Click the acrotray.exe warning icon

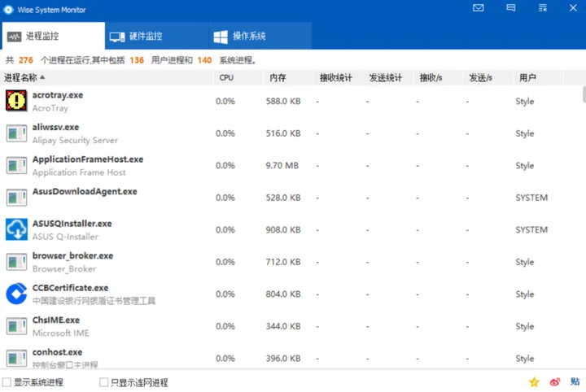pyautogui.click(x=16, y=101)
